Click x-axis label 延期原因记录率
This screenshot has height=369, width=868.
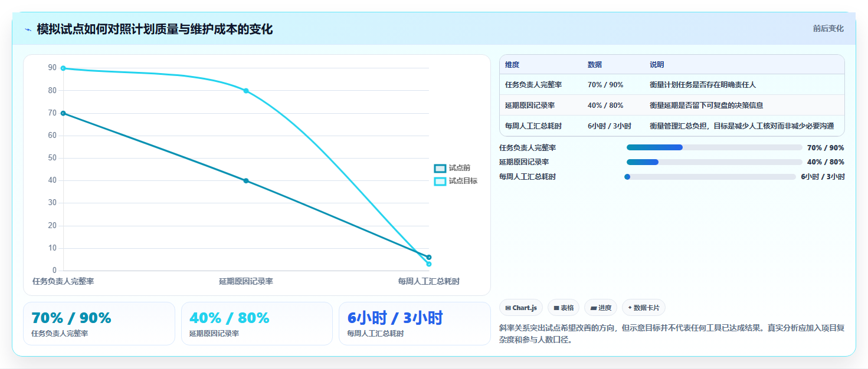click(x=246, y=281)
